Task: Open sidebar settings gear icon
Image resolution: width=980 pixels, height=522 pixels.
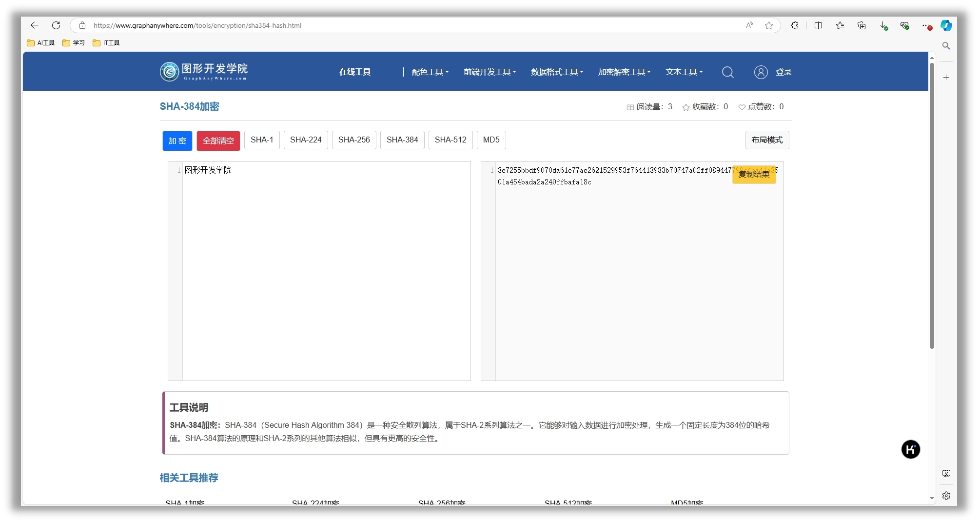Action: point(946,496)
